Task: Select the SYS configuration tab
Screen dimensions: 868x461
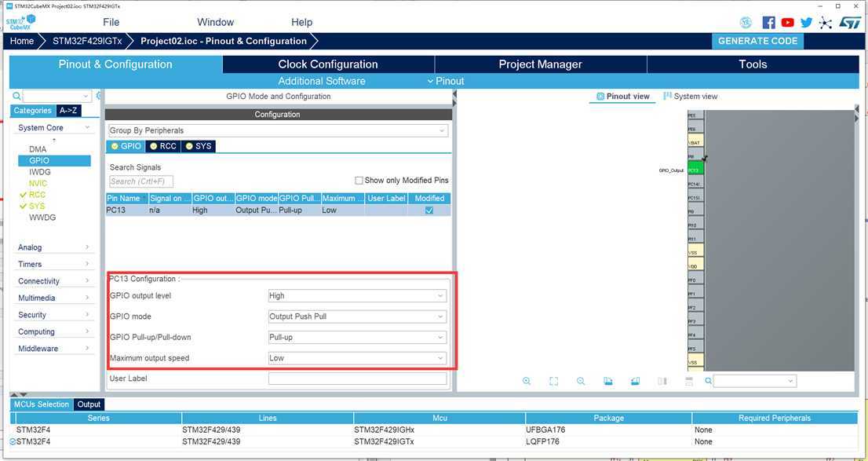Action: (x=199, y=146)
